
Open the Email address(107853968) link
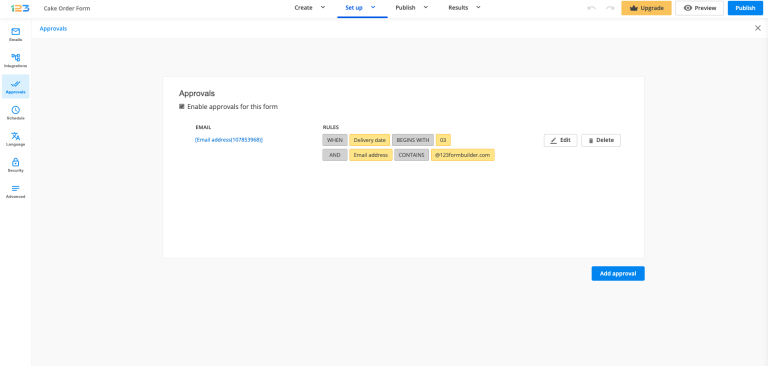click(x=229, y=140)
